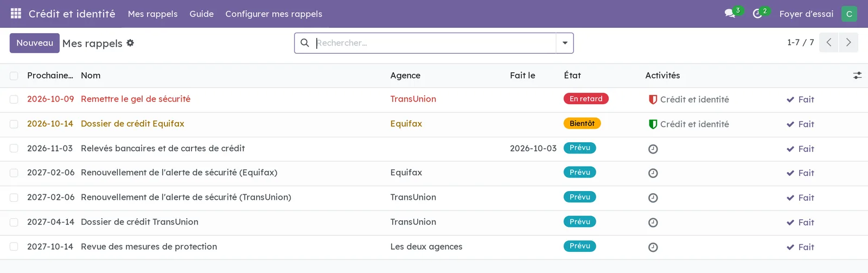Open Configurer mes rappels menu

click(273, 14)
